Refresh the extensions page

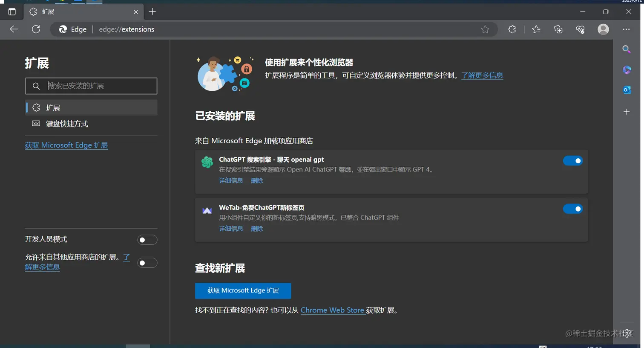point(36,29)
